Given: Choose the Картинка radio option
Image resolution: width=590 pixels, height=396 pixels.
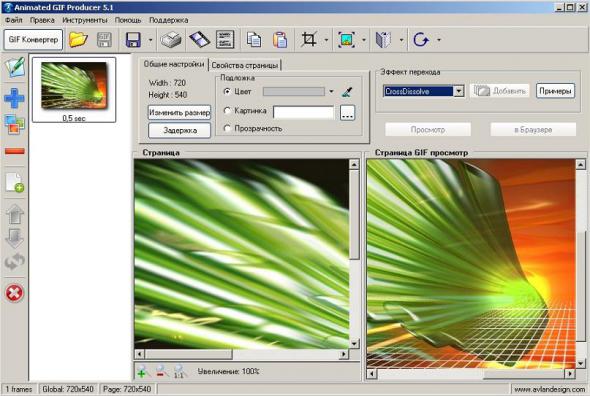Looking at the screenshot, I should coord(227,111).
